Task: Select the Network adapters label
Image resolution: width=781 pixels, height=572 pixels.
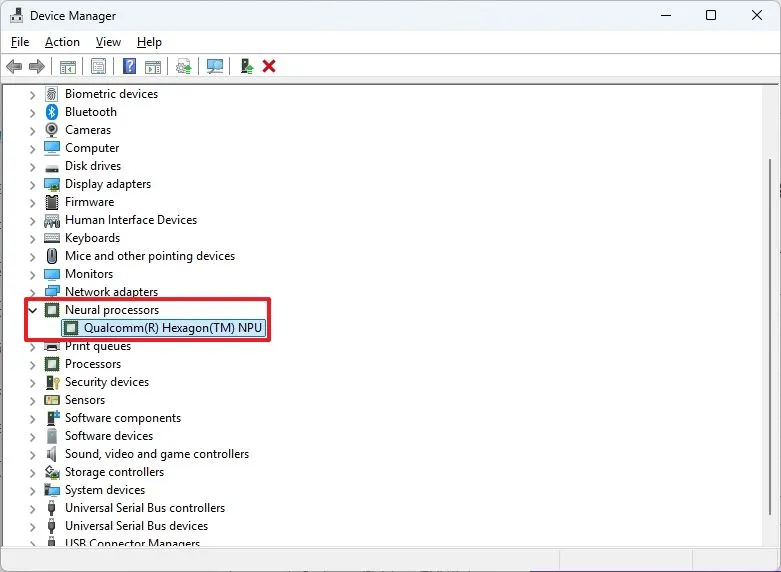Action: point(112,291)
